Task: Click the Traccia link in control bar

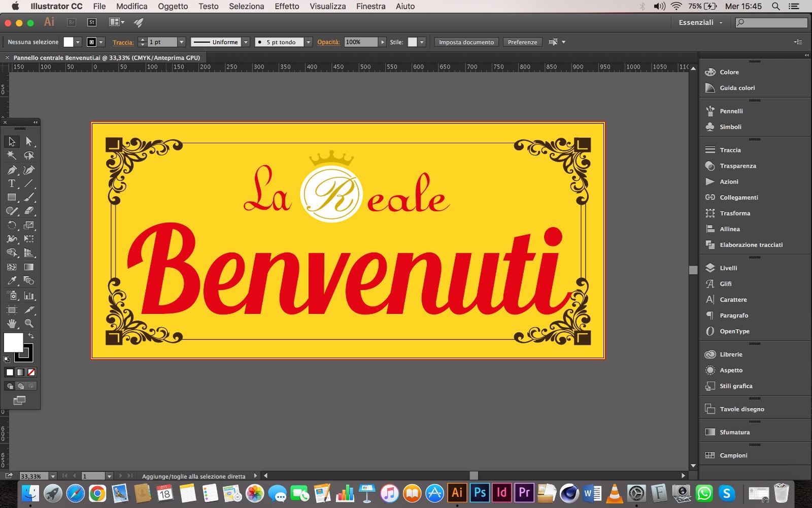Action: tap(123, 43)
